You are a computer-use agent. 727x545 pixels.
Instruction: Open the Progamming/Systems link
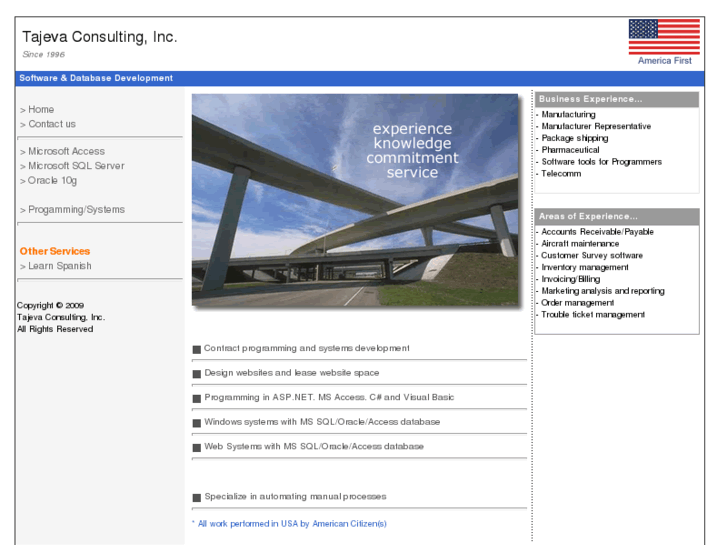77,210
